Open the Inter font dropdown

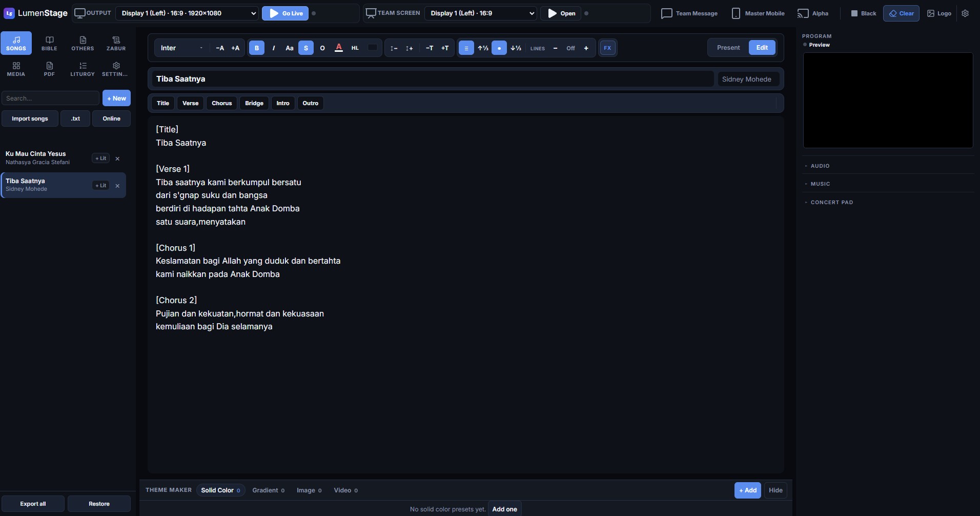(x=181, y=48)
